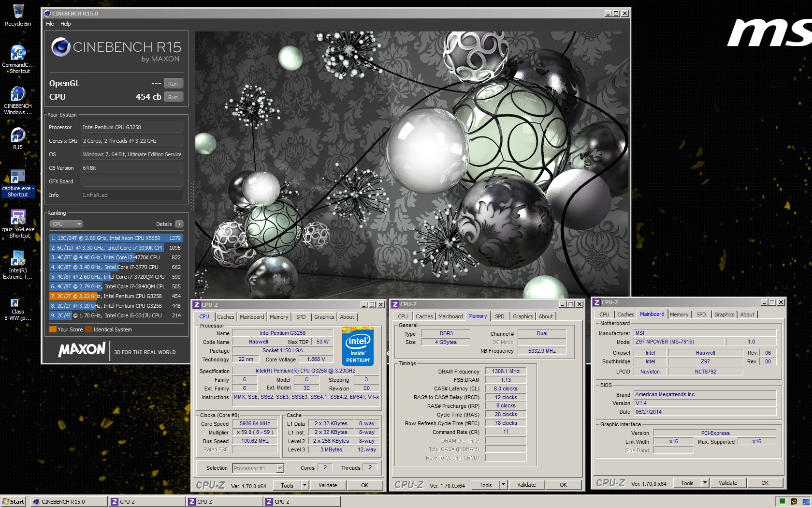The width and height of the screenshot is (812, 508).
Task: Click the Multiplier value x 59.0
Action: click(255, 432)
